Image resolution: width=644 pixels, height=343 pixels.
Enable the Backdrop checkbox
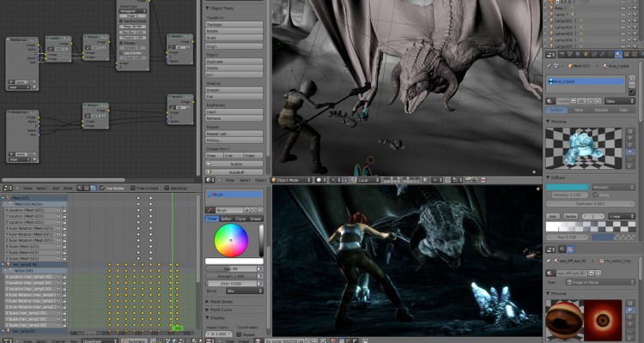pyautogui.click(x=166, y=188)
